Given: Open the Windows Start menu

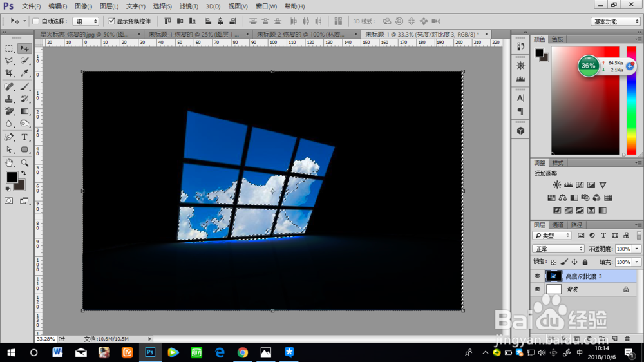Looking at the screenshot, I should pyautogui.click(x=11, y=352).
